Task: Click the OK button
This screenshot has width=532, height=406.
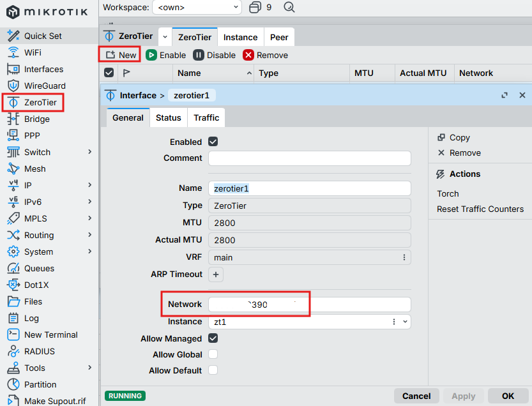Action: tap(508, 396)
